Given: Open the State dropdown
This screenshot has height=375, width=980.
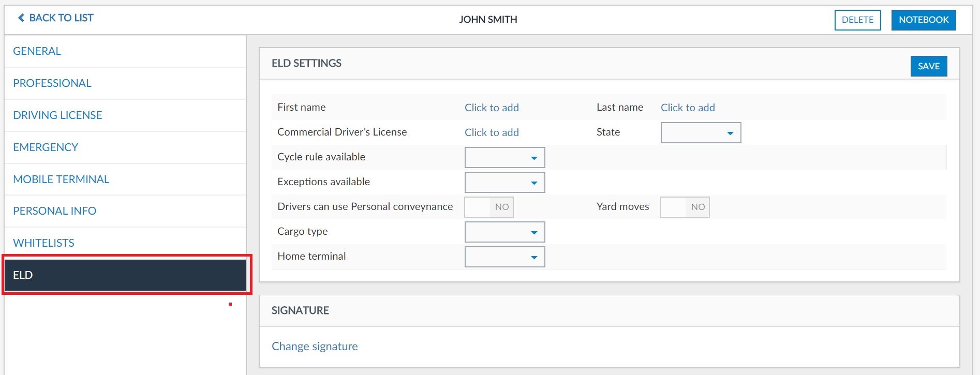Looking at the screenshot, I should [x=700, y=133].
